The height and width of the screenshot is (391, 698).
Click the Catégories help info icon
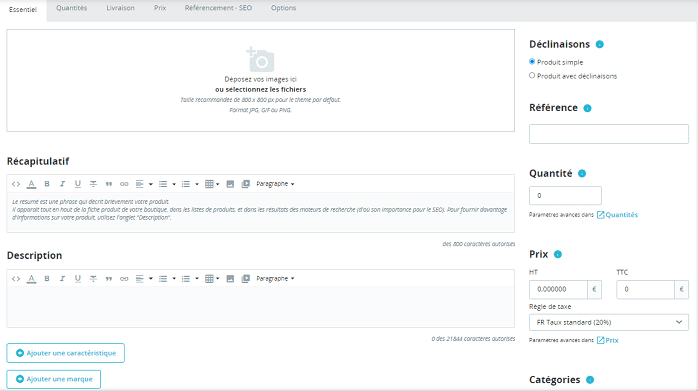[590, 380]
